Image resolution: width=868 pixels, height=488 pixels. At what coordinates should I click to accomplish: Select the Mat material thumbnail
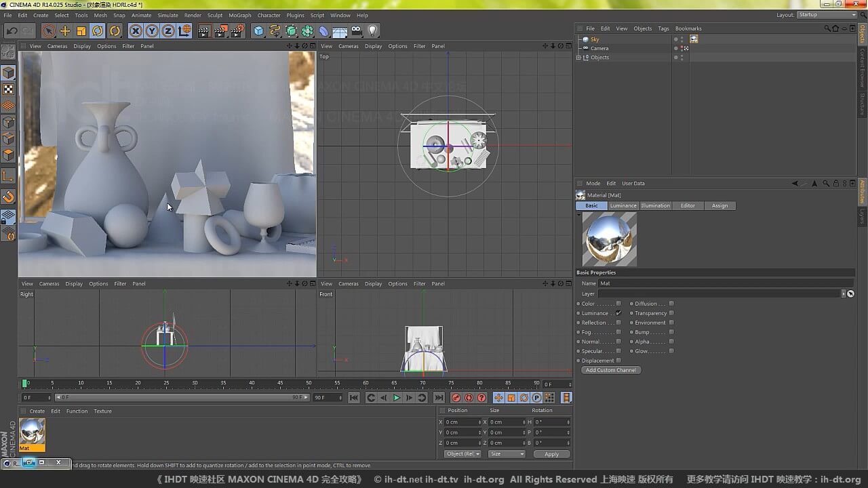(x=32, y=431)
